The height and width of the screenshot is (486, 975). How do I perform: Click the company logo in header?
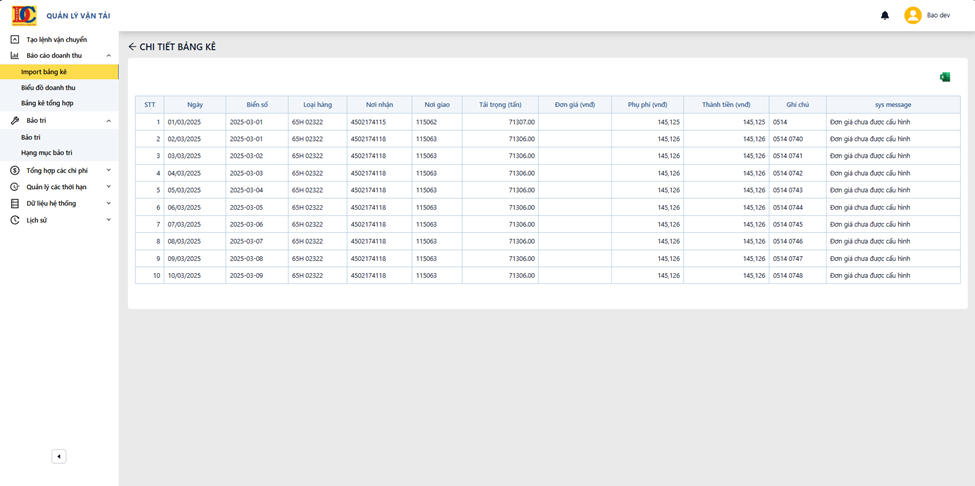(24, 16)
